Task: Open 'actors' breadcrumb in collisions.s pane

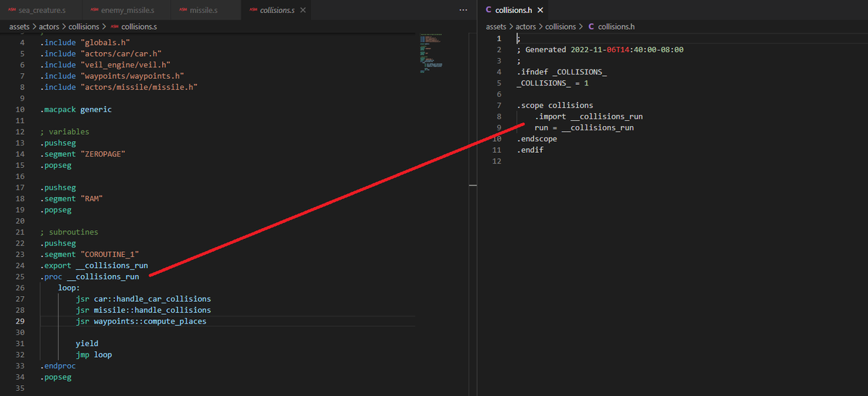Action: (50, 26)
